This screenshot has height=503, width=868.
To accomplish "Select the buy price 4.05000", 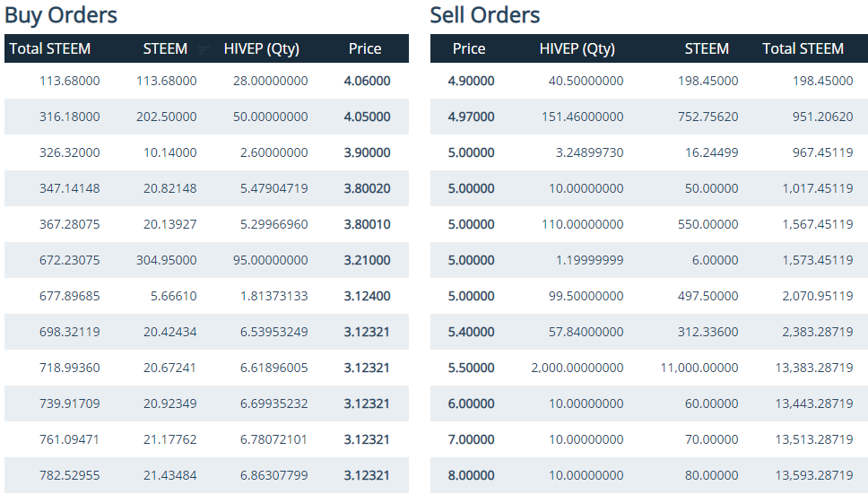I will click(x=367, y=117).
